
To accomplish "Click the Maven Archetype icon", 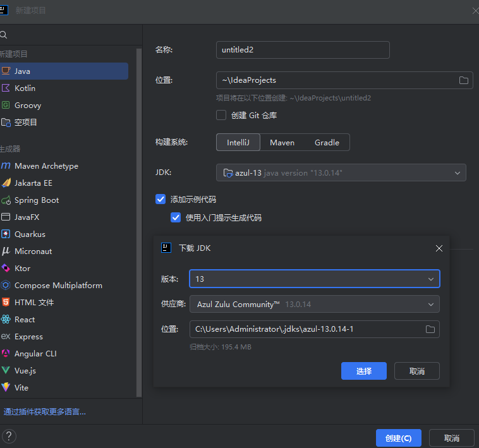I will click(6, 166).
